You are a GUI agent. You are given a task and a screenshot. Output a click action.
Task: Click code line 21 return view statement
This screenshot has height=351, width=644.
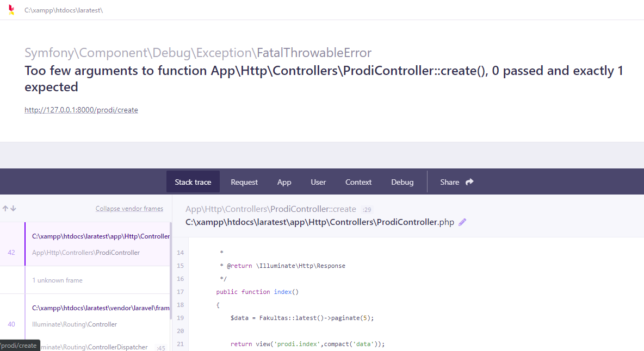point(308,344)
